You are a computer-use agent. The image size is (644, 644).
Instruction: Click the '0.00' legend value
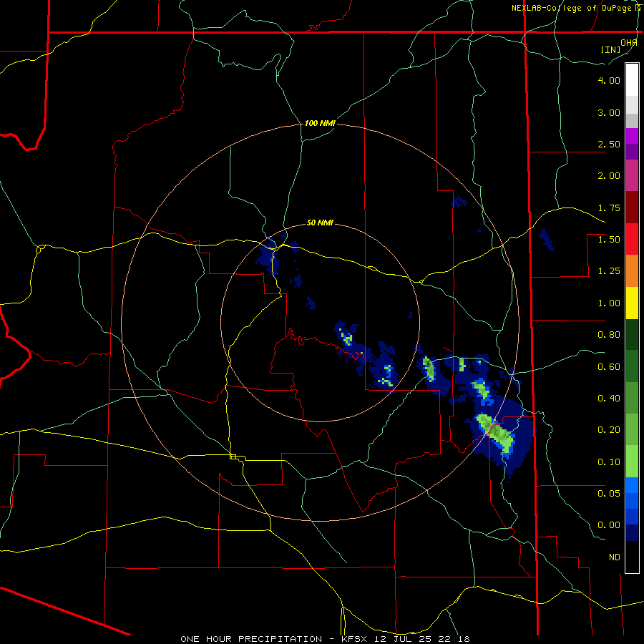609,525
